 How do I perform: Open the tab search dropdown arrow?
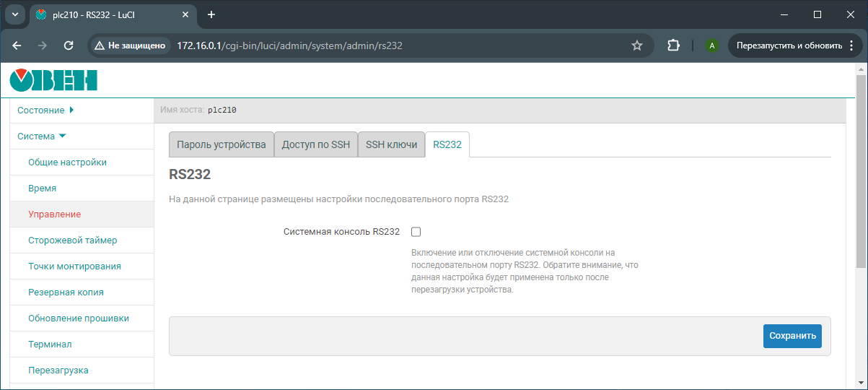(14, 14)
